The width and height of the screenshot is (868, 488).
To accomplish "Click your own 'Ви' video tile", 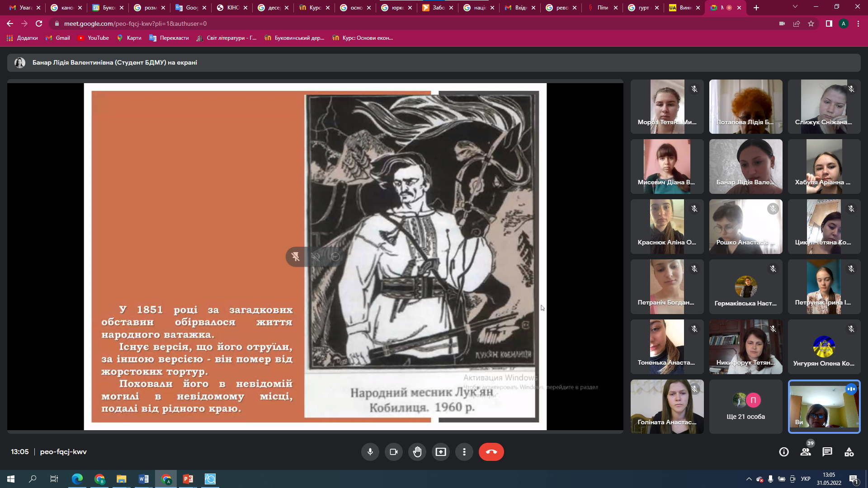I will point(824,407).
